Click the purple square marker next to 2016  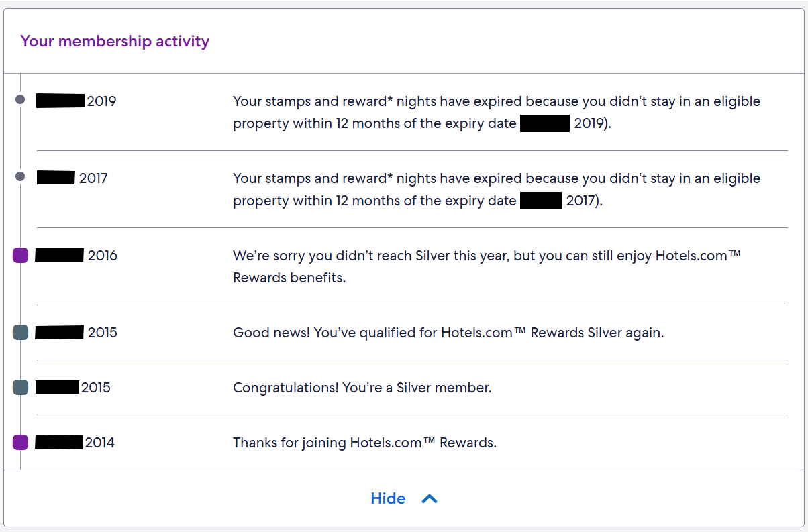coord(20,256)
